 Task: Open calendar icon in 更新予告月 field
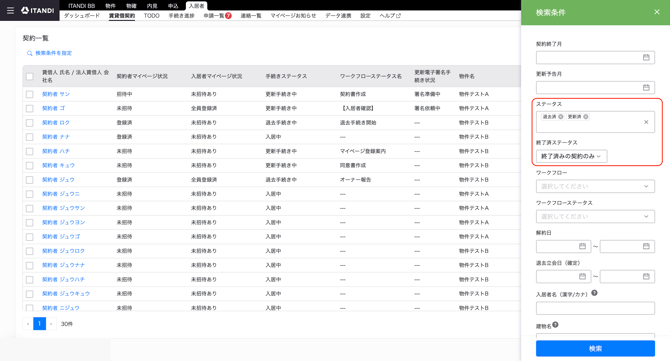pyautogui.click(x=646, y=88)
